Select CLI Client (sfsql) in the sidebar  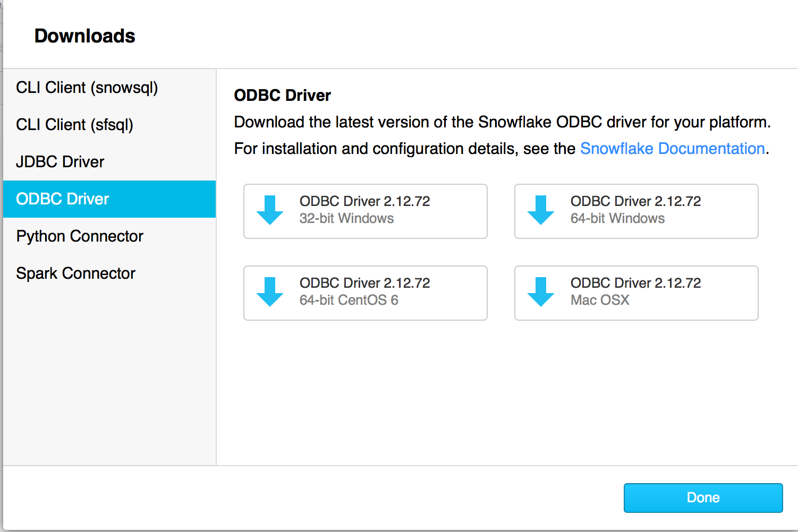74,125
